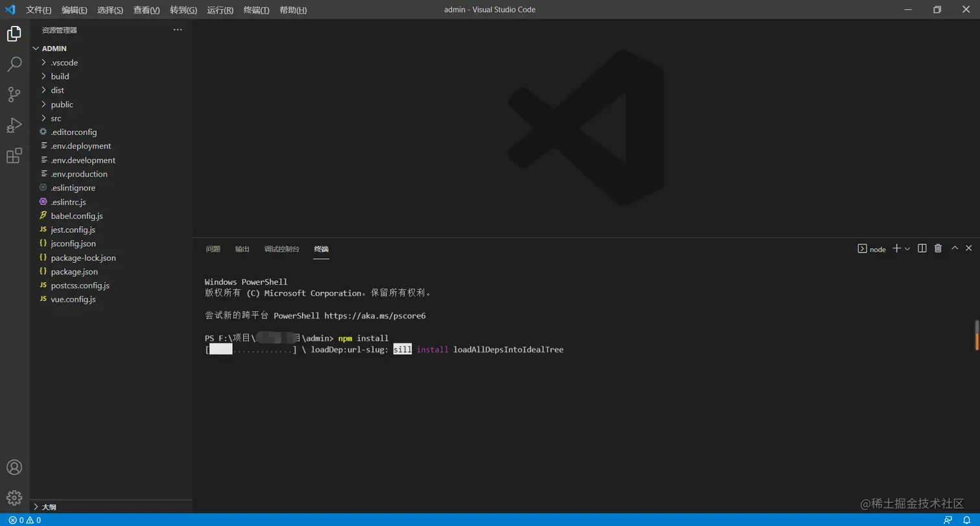Open the .eslintrc.js file
This screenshot has width=980, height=526.
click(111, 202)
